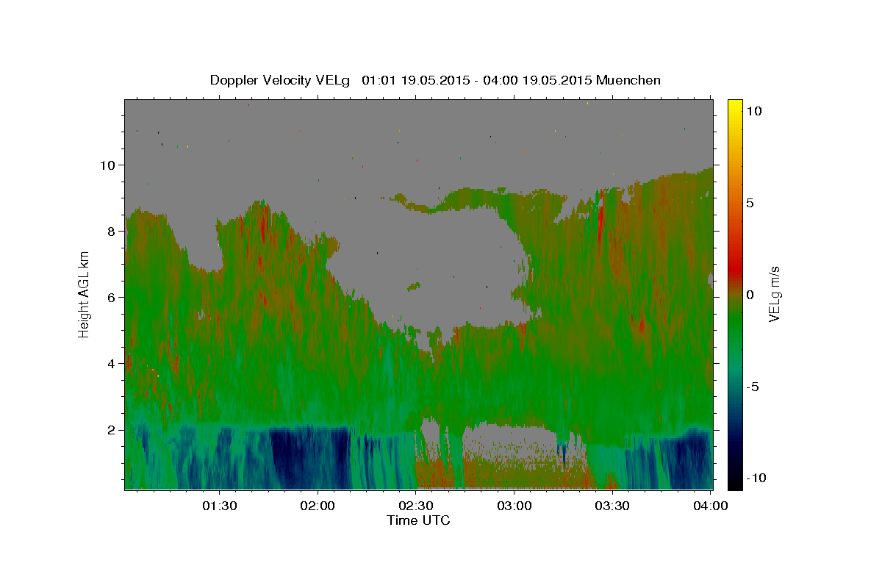The width and height of the screenshot is (882, 588).
Task: Click the 02:00 time tick label
Action: [318, 506]
